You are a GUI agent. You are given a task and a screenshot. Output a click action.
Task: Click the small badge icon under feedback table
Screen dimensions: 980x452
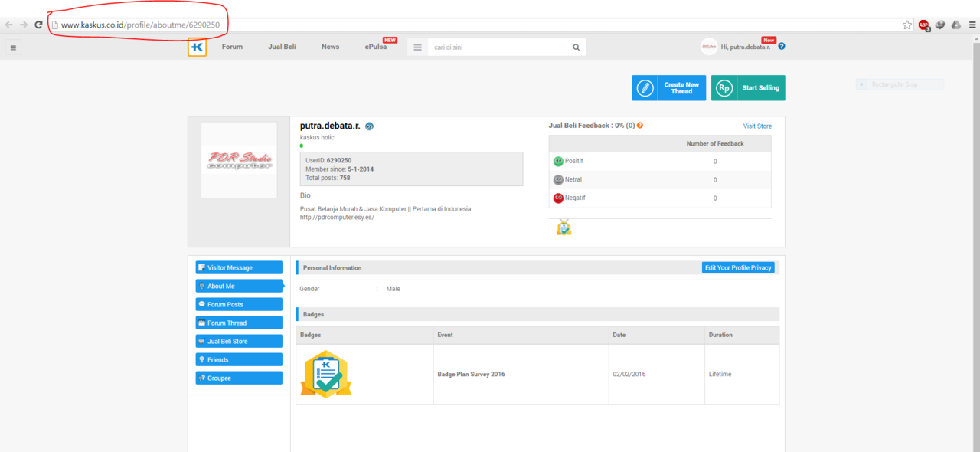point(564,228)
